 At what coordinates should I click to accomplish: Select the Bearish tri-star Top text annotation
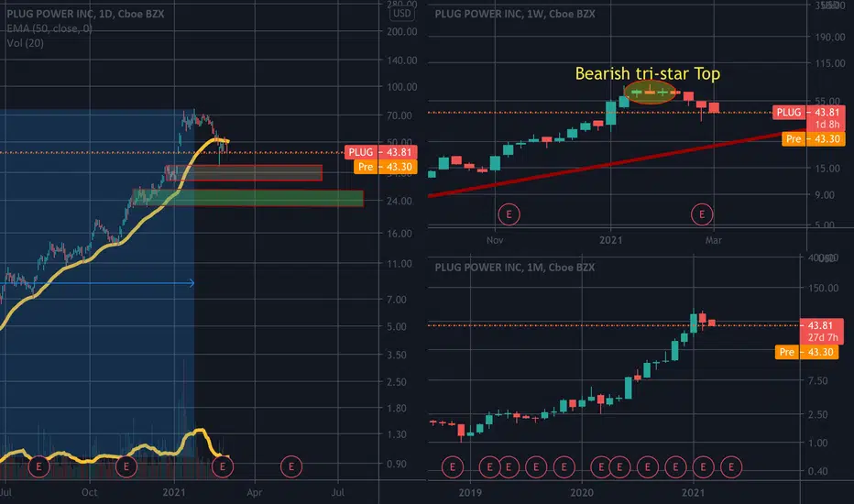pos(648,73)
